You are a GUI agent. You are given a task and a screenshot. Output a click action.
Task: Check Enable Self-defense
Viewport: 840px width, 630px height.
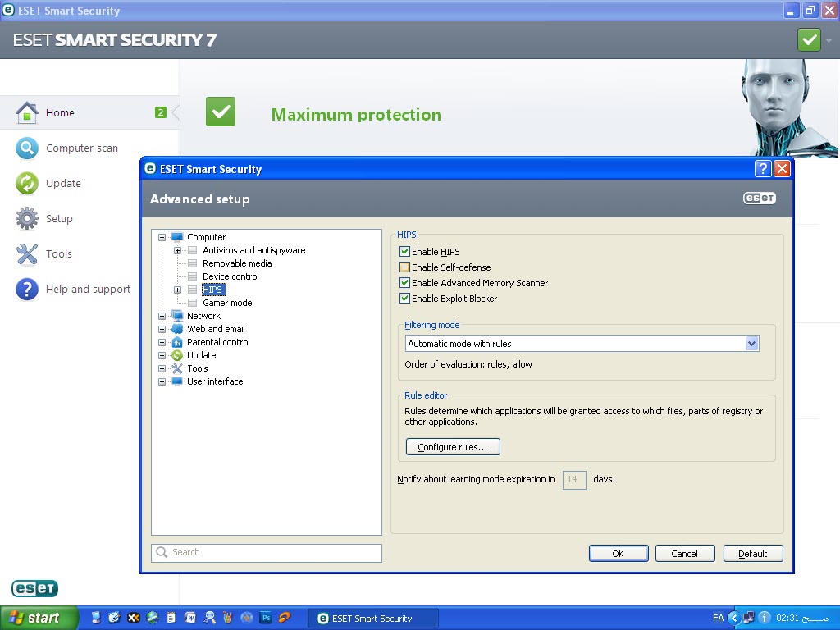tap(405, 267)
